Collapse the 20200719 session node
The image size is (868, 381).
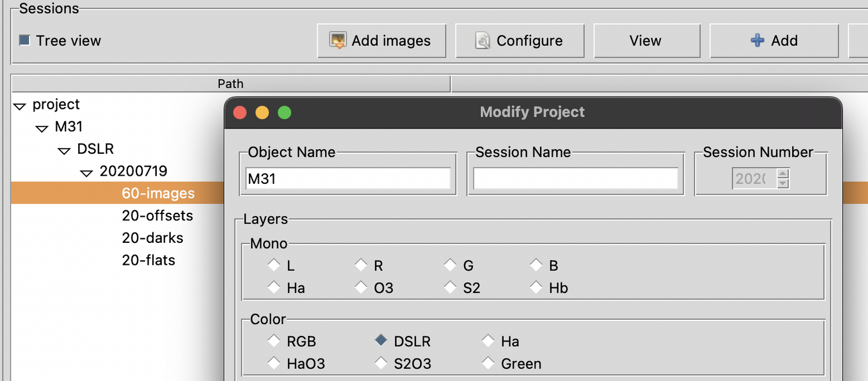point(87,173)
